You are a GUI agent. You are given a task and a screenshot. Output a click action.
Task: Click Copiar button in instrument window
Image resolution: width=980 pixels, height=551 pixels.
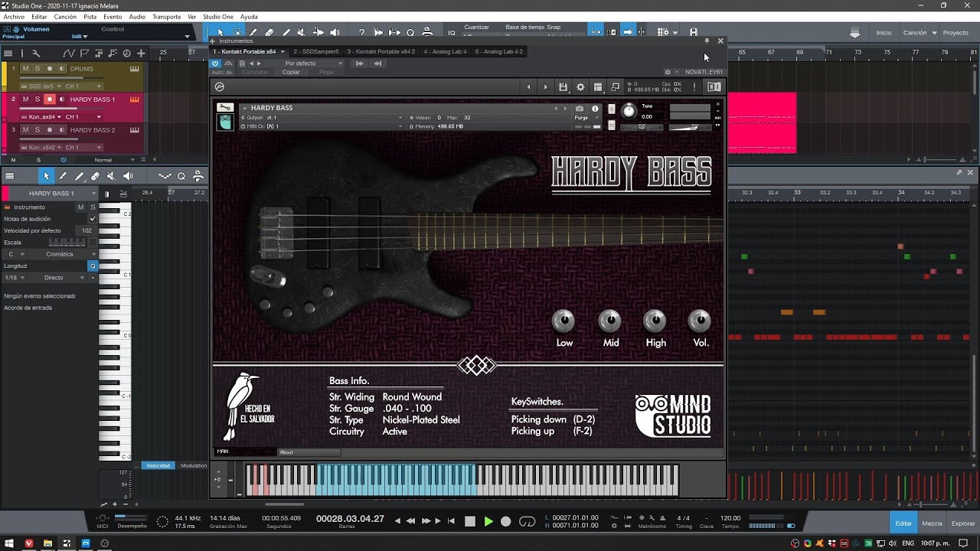click(291, 72)
